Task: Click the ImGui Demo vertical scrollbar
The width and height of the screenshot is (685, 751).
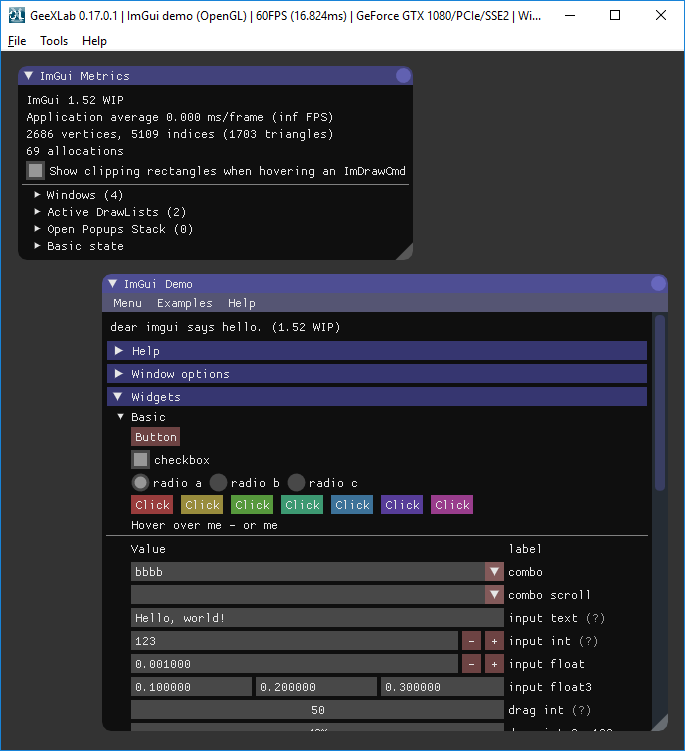Action: pyautogui.click(x=660, y=402)
